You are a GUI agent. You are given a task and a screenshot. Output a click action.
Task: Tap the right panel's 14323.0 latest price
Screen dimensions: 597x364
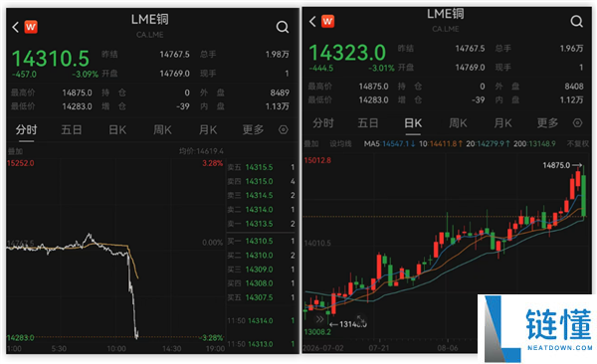(347, 53)
